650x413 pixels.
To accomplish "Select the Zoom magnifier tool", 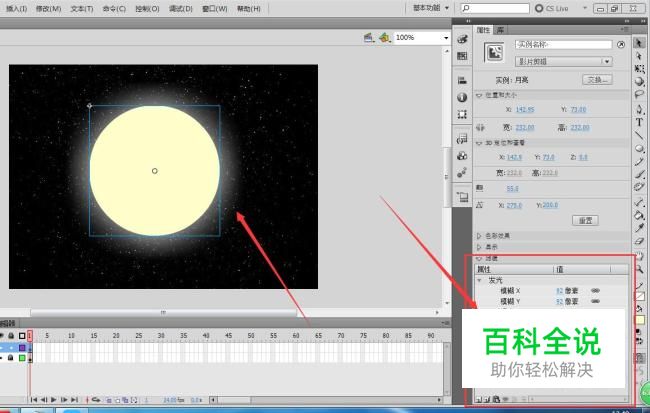I will coord(639,270).
